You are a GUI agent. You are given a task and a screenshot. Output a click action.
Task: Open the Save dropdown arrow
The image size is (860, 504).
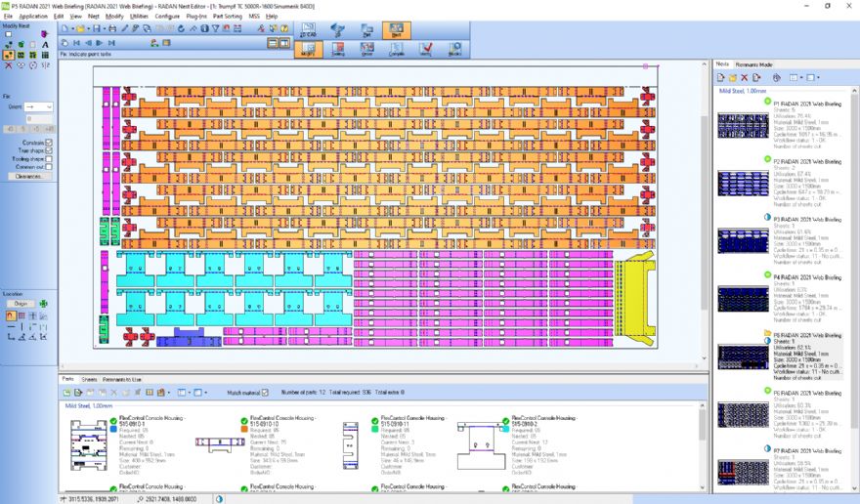pos(104,28)
